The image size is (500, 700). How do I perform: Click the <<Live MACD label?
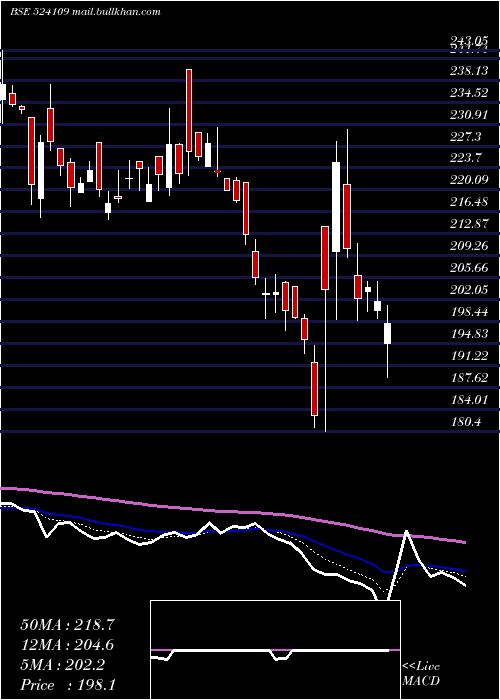point(421,674)
